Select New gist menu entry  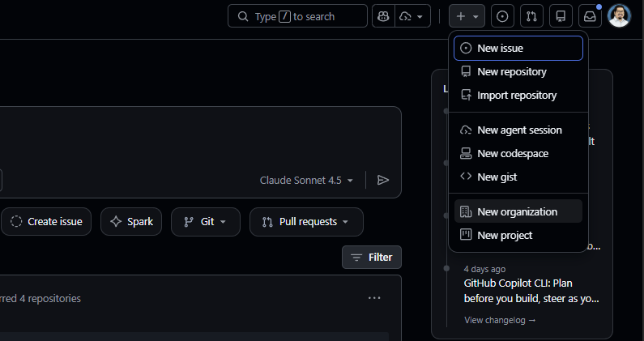pos(518,177)
